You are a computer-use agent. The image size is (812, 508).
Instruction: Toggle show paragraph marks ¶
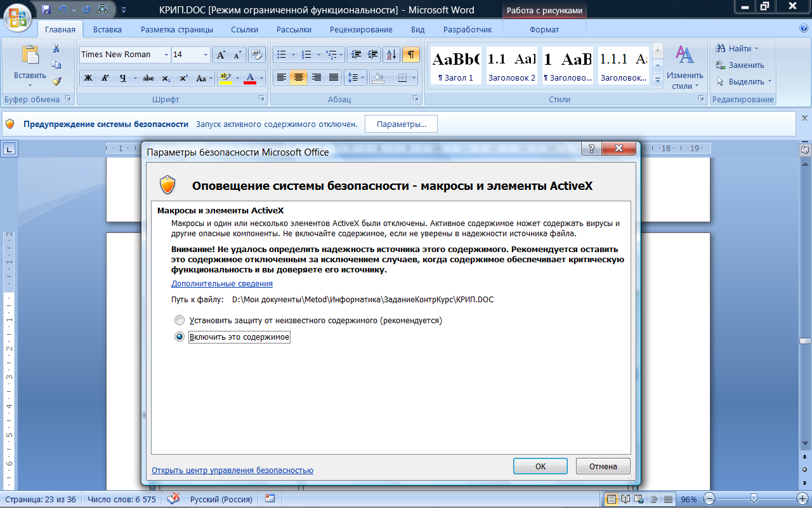(x=411, y=55)
